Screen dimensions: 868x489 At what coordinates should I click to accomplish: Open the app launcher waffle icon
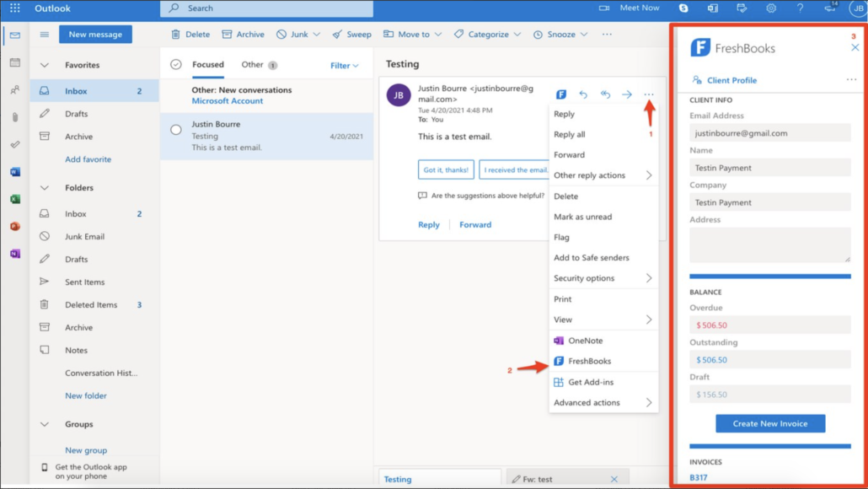click(15, 8)
